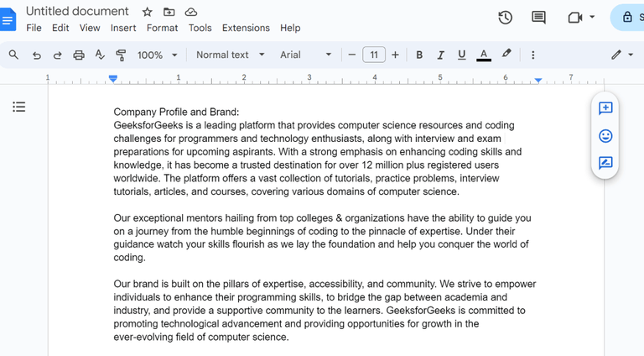The image size is (644, 356).
Task: Open the Format menu
Action: [x=162, y=28]
